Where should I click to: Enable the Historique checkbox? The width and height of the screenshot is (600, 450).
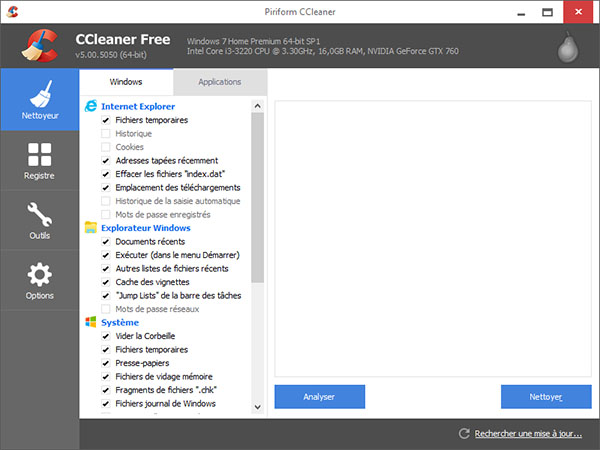coord(106,133)
